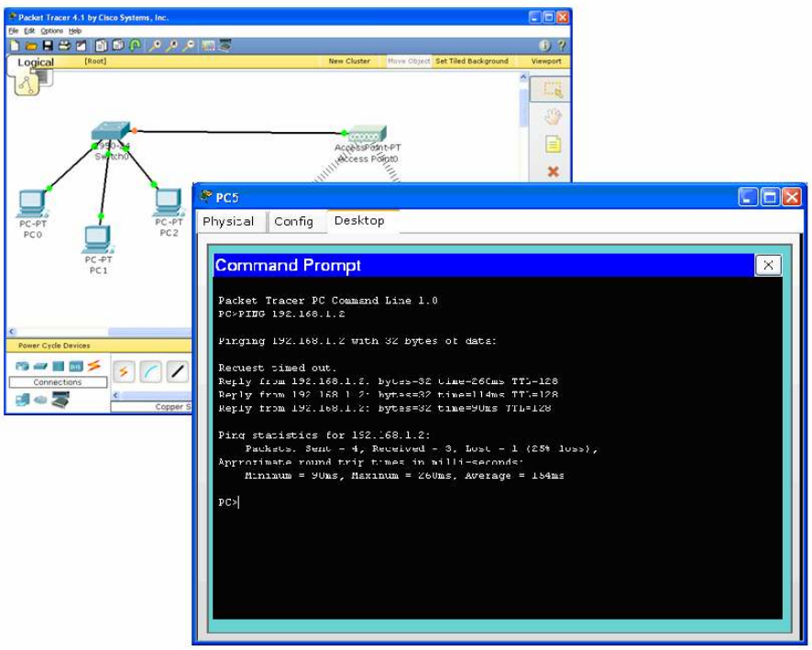Open the Options menu
The height and width of the screenshot is (650, 812).
(51, 31)
